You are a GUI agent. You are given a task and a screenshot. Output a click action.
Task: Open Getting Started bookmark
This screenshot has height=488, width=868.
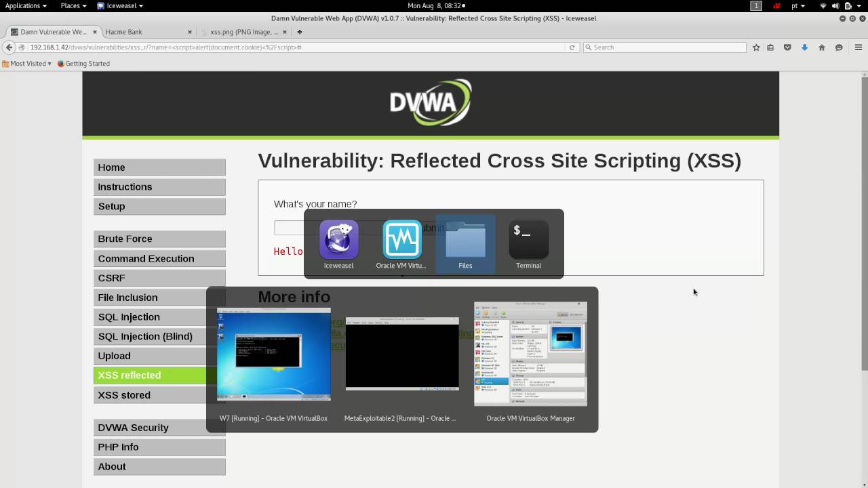click(x=83, y=64)
